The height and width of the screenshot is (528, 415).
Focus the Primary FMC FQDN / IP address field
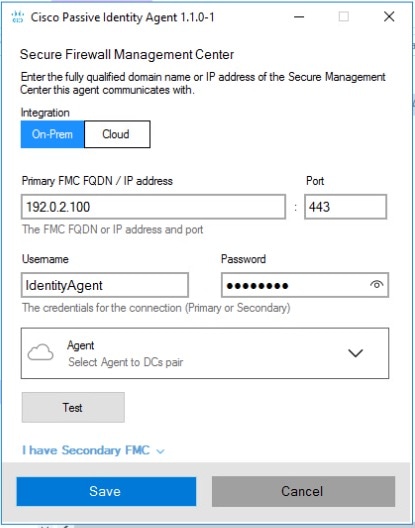[153, 207]
